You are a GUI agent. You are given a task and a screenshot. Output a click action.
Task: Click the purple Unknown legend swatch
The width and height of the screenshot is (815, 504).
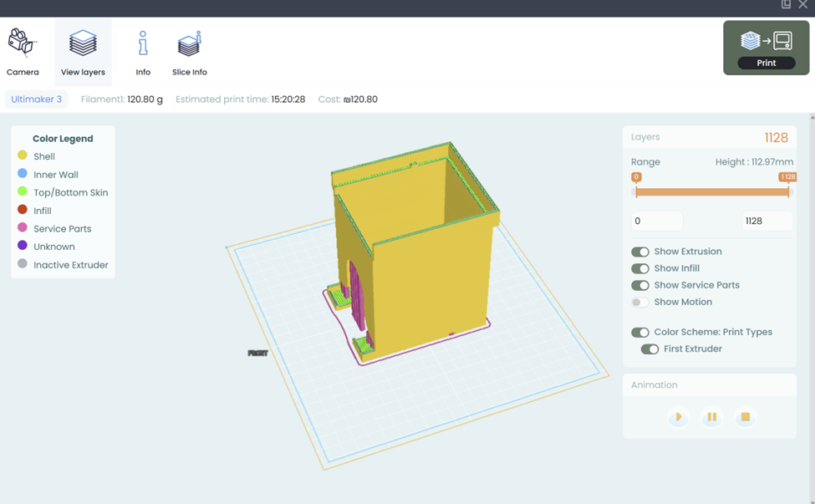coord(23,245)
